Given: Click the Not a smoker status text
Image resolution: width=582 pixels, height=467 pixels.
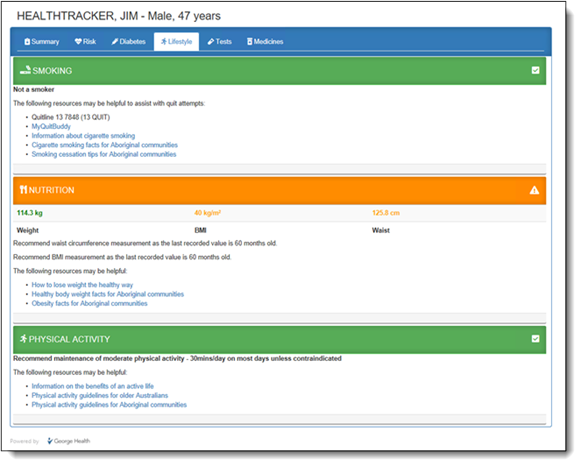Looking at the screenshot, I should click(34, 89).
